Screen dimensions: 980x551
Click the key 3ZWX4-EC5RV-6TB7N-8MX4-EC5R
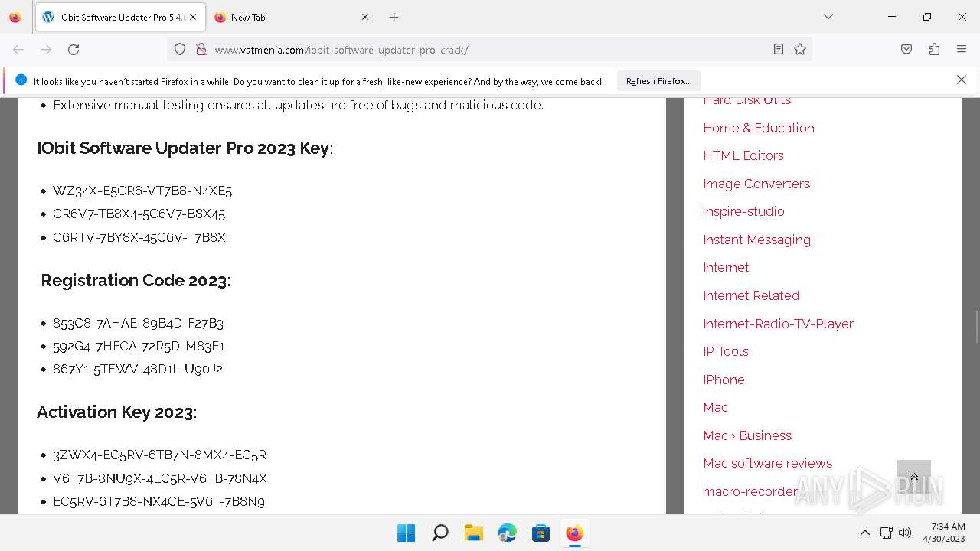tap(159, 455)
